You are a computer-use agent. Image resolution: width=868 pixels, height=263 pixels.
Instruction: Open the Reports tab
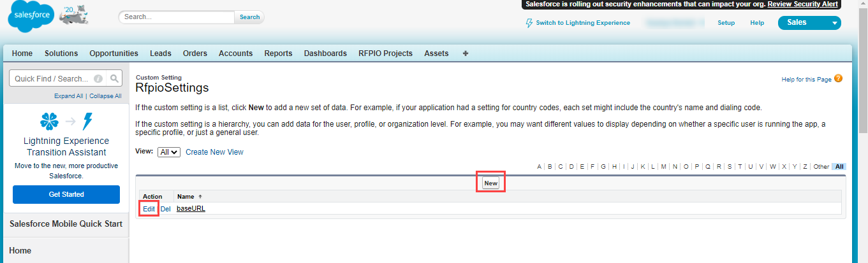(x=278, y=53)
